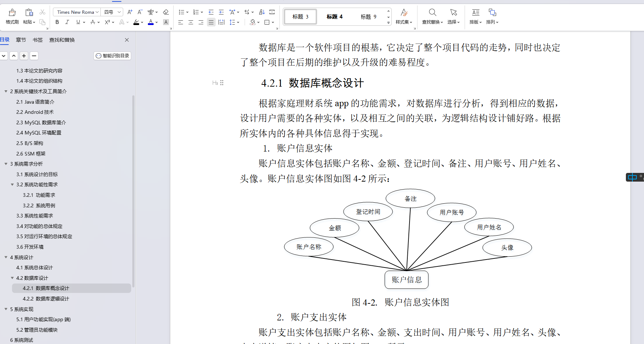Click the Arrange (排列) icon

[x=492, y=13]
